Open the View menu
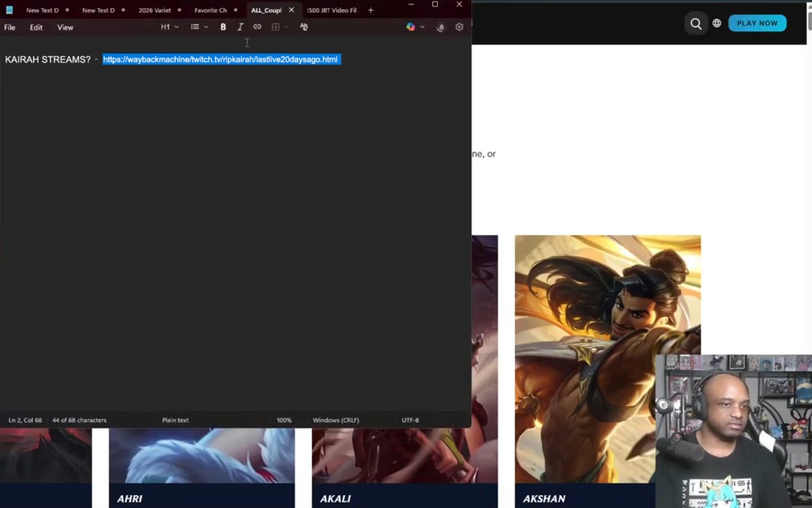 pyautogui.click(x=65, y=27)
